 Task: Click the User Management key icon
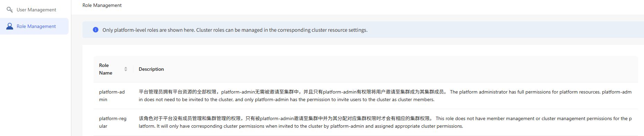coord(10,10)
